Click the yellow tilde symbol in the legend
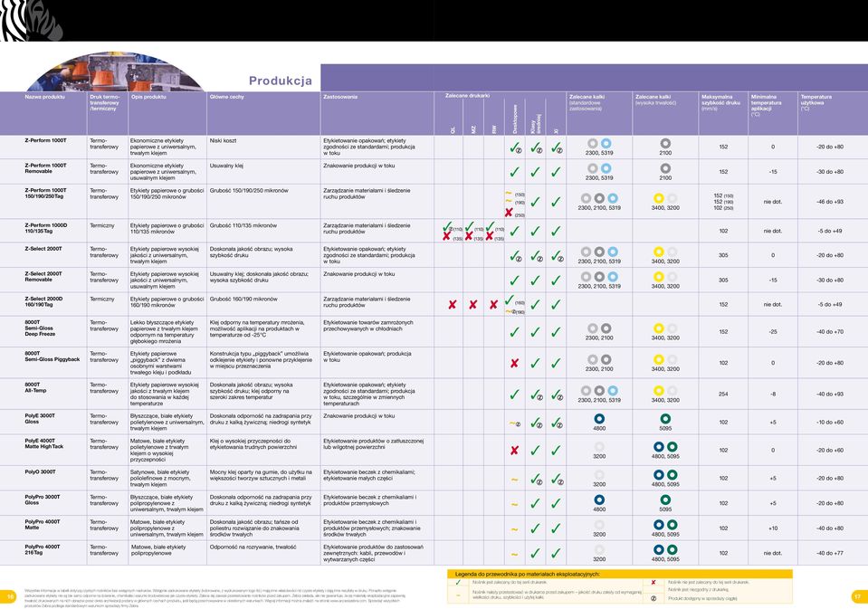 [458, 595]
